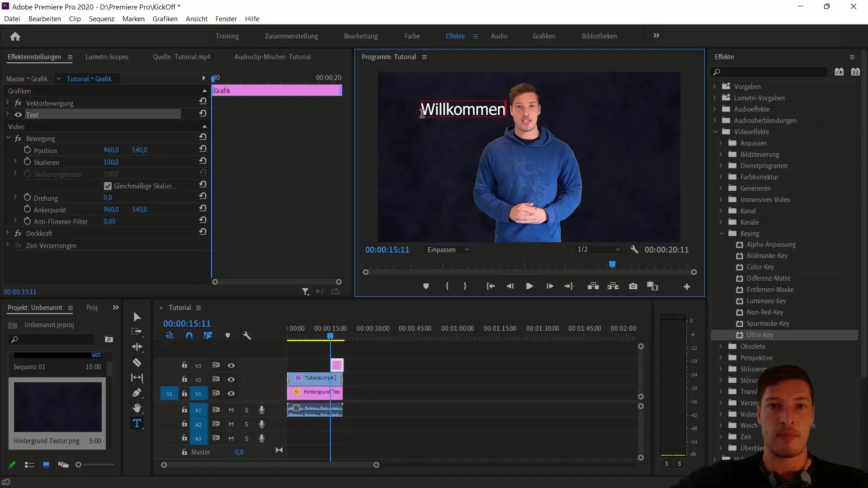Click the Lift button icon
Image resolution: width=868 pixels, height=488 pixels.
point(593,286)
